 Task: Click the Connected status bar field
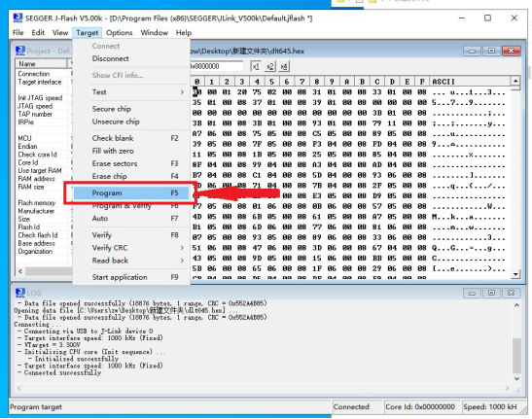pos(357,406)
